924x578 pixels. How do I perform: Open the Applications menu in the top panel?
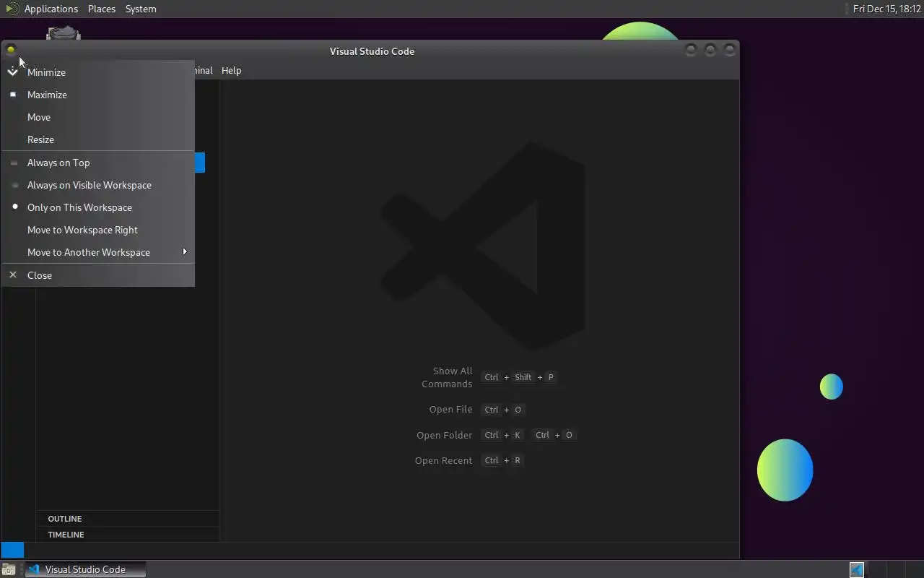click(51, 9)
